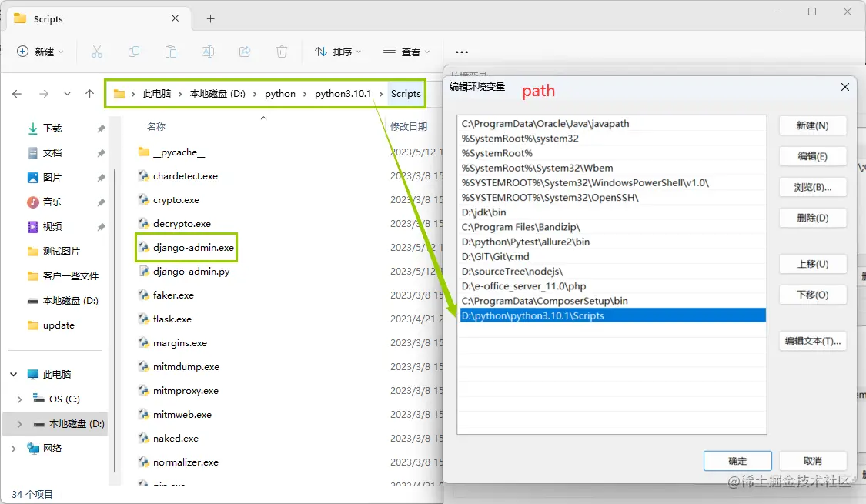Click 编辑(E) button in path dialog
This screenshot has width=866, height=504.
812,156
